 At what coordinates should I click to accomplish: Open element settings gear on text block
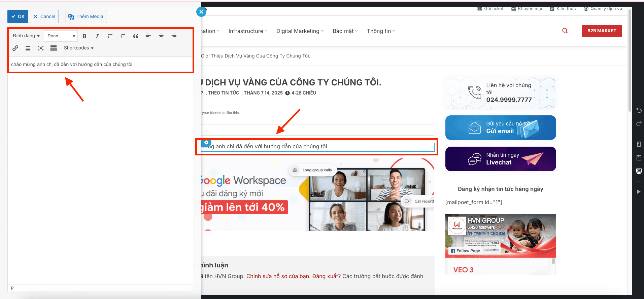pyautogui.click(x=206, y=142)
